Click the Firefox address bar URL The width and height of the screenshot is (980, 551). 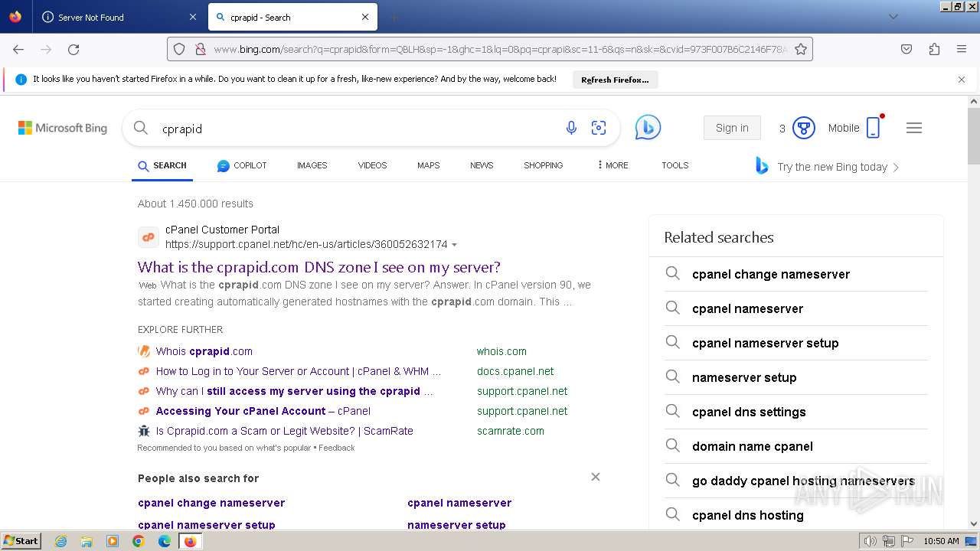point(499,49)
